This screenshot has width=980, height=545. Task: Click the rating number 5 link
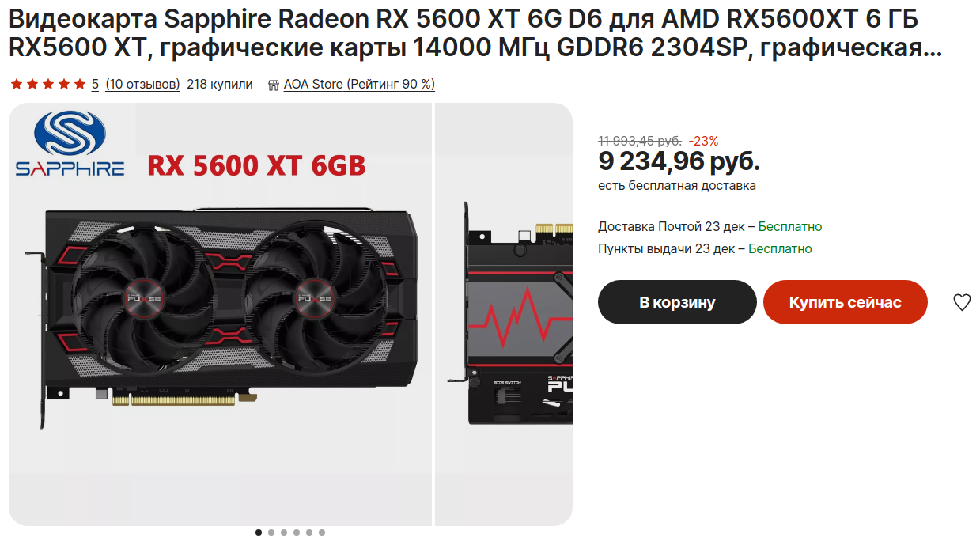[95, 84]
